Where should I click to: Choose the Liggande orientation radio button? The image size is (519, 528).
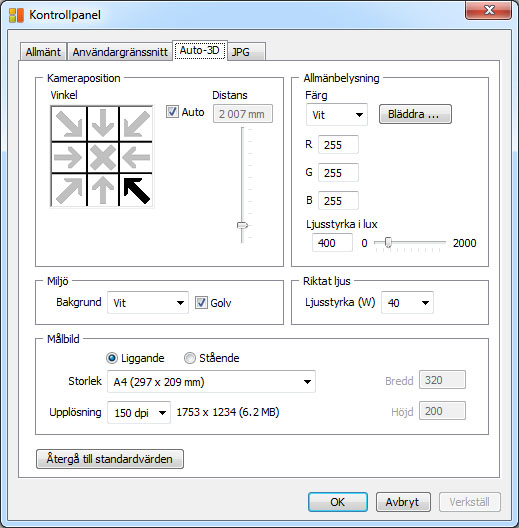coord(111,358)
